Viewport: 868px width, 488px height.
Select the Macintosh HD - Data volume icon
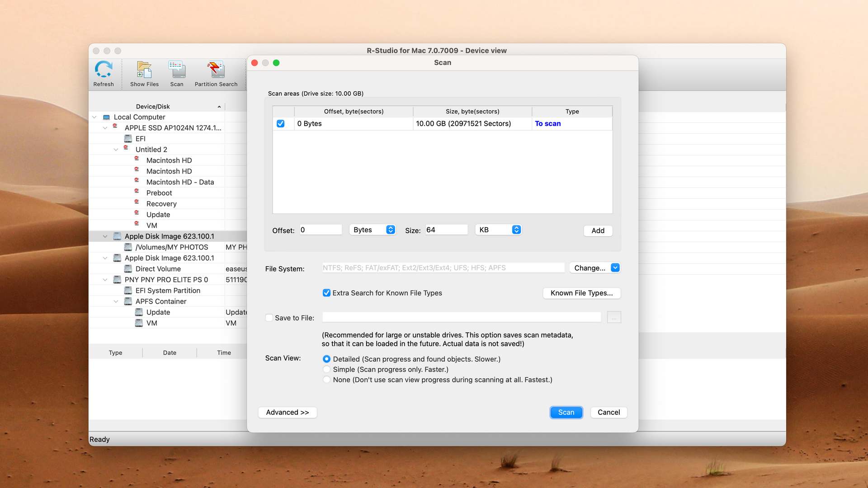pos(137,181)
